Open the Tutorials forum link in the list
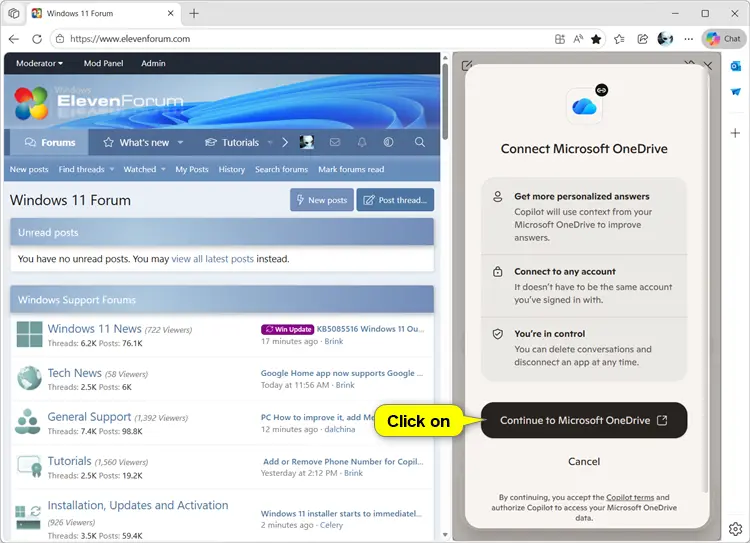 click(69, 461)
